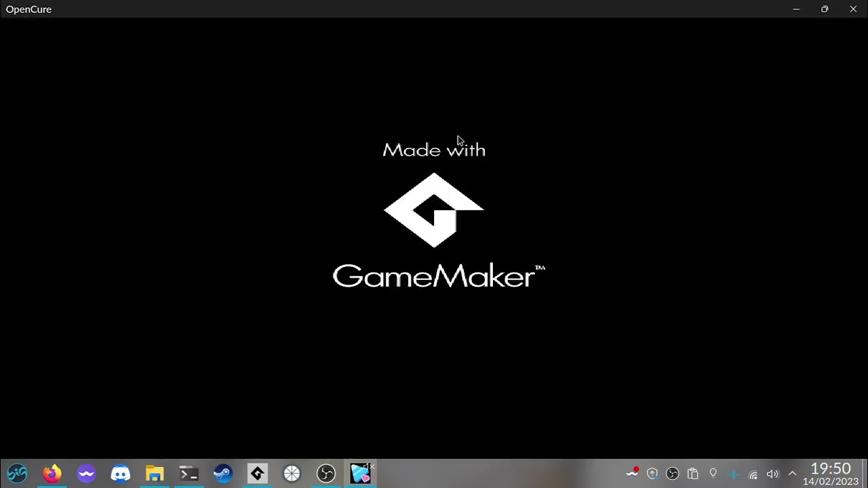Screen dimensions: 868x488
Task: Open the purple Webcord taskbar app
Action: [86, 473]
